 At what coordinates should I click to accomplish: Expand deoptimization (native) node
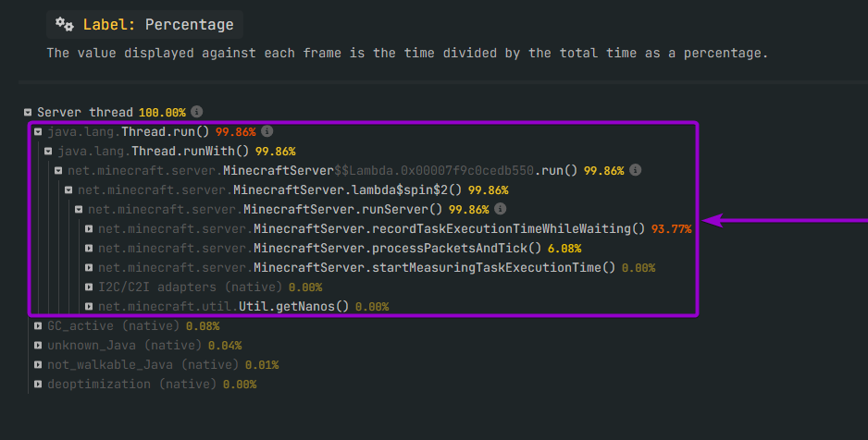click(38, 385)
